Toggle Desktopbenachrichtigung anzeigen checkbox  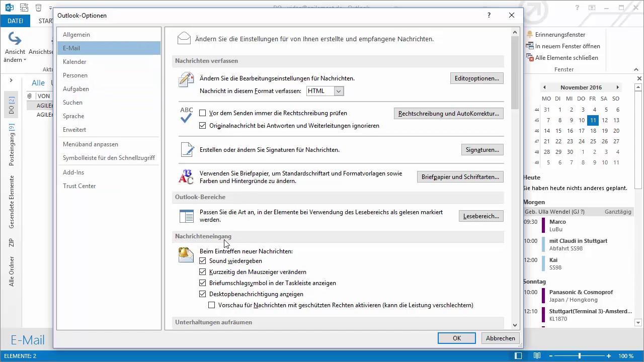(x=203, y=294)
